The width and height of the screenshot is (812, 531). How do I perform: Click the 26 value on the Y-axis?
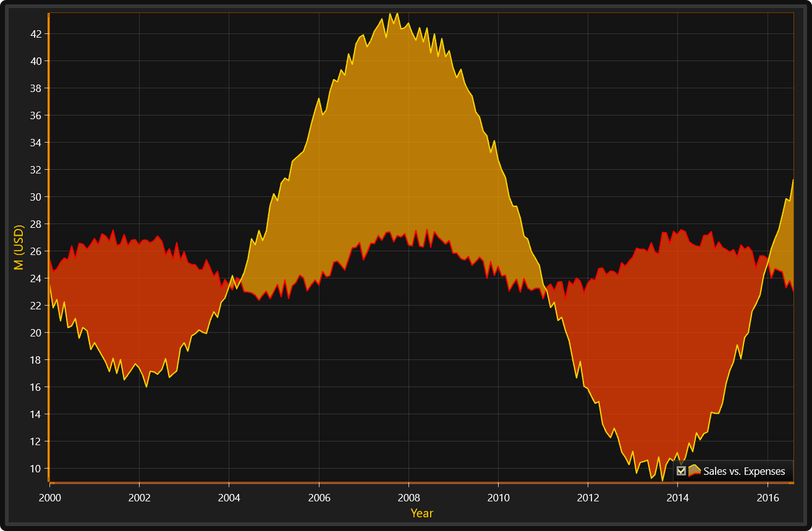pos(36,251)
